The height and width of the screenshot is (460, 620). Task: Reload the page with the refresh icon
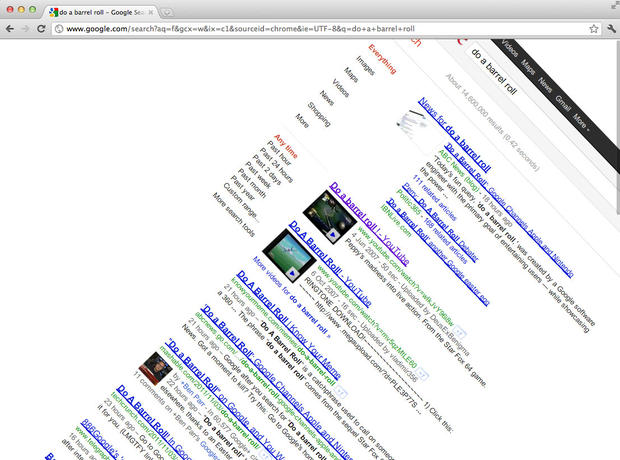(41, 28)
